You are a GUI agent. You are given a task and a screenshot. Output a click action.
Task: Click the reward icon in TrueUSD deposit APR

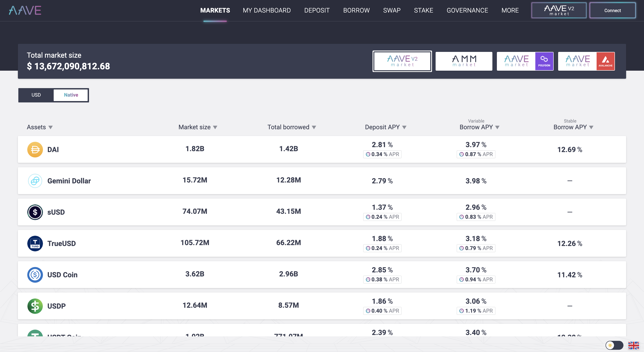[x=368, y=248]
